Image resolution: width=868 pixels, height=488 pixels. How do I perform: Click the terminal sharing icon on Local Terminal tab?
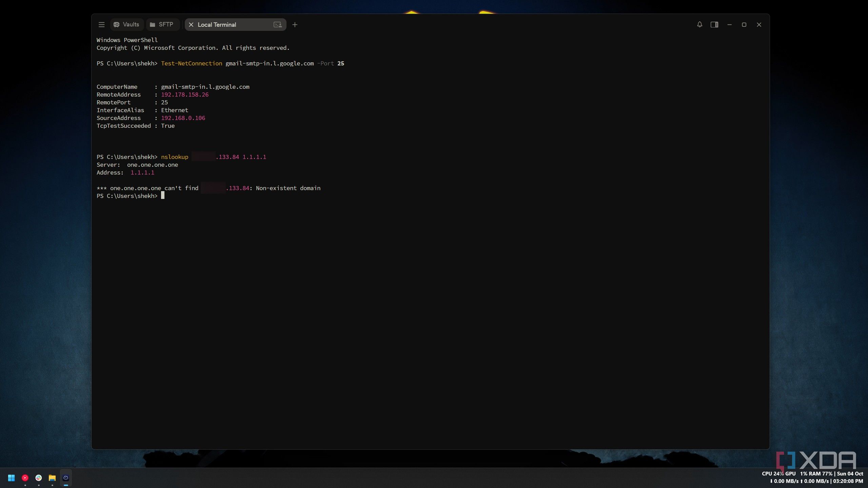[278, 25]
